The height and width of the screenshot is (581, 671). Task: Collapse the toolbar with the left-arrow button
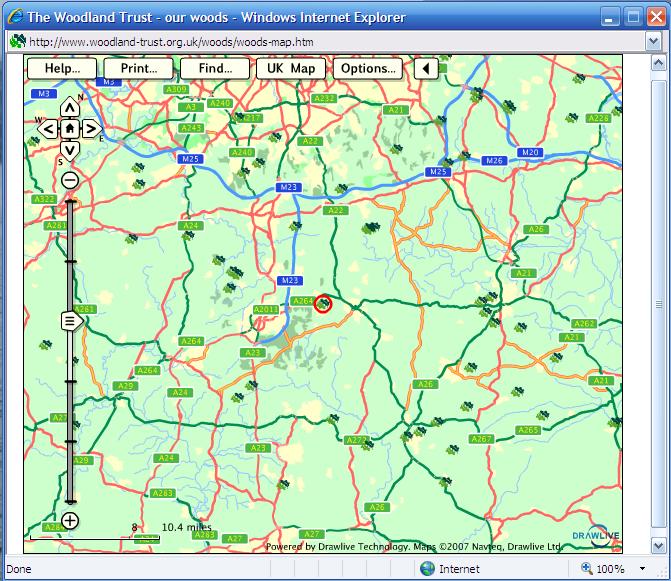click(x=426, y=68)
